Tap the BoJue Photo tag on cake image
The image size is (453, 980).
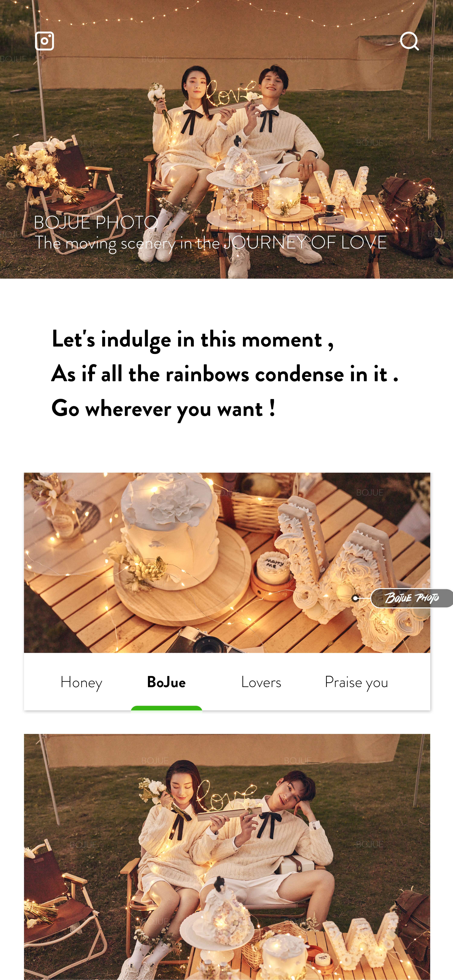pos(411,598)
